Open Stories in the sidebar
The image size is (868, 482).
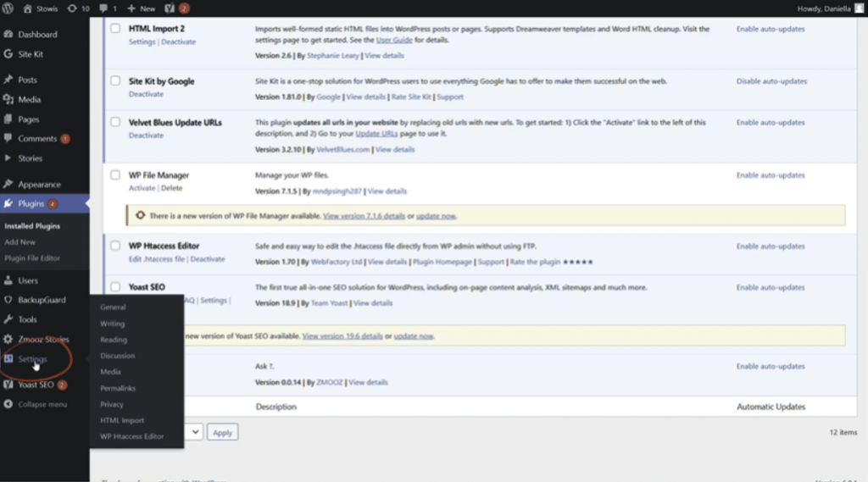coord(30,158)
